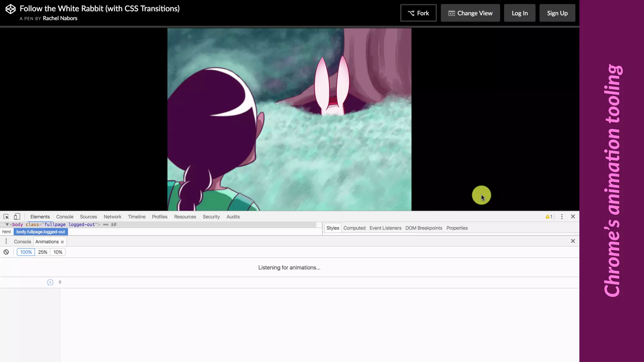This screenshot has width=644, height=362.
Task: Close the bottom drawer
Action: click(x=573, y=241)
